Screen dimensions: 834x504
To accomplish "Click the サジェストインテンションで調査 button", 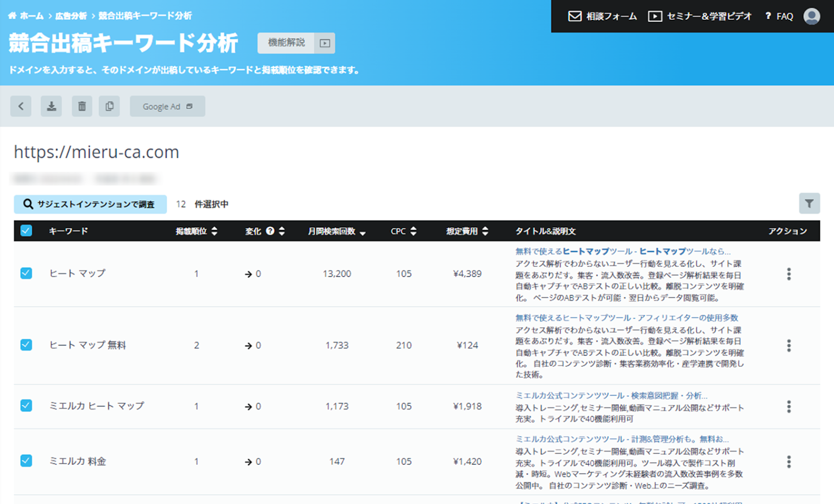I will tap(90, 204).
